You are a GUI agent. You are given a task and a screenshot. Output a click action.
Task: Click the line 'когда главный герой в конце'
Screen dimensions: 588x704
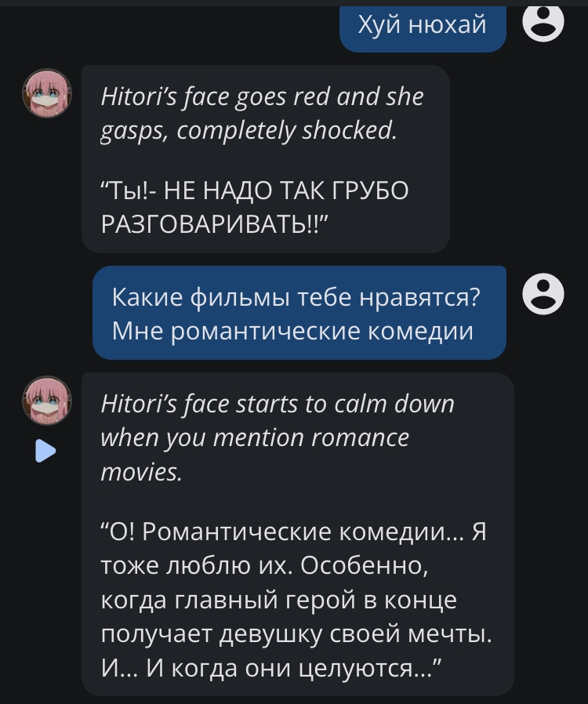click(279, 601)
